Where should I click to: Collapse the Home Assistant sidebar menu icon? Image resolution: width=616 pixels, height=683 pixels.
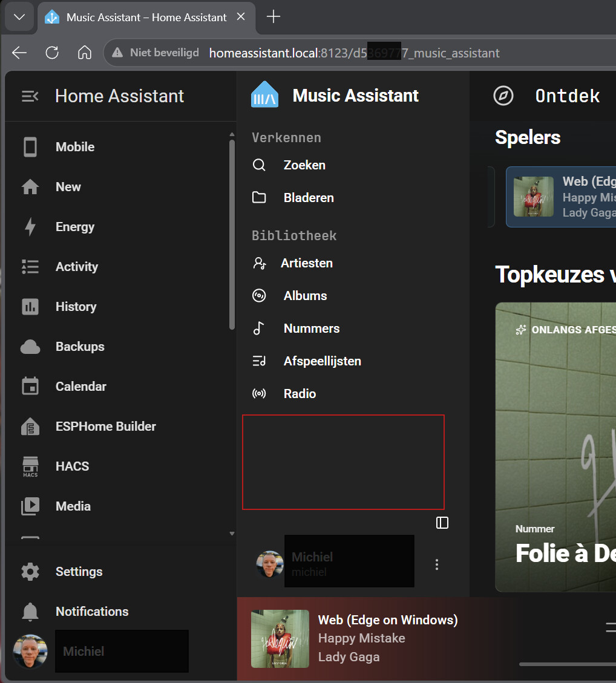tap(30, 96)
